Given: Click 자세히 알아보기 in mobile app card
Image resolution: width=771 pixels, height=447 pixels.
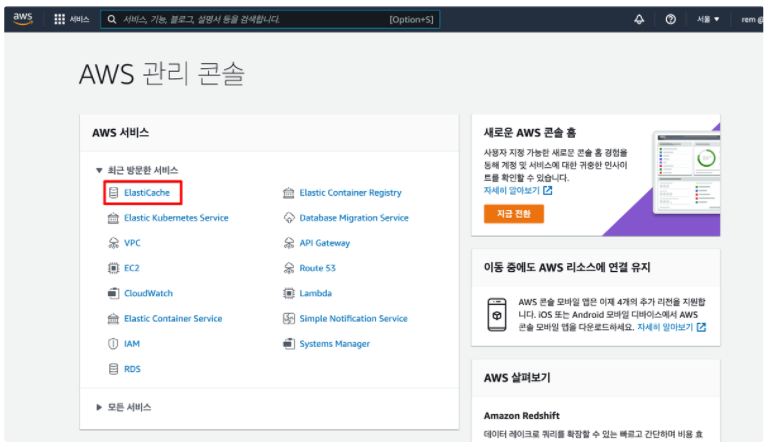Looking at the screenshot, I should 665,327.
